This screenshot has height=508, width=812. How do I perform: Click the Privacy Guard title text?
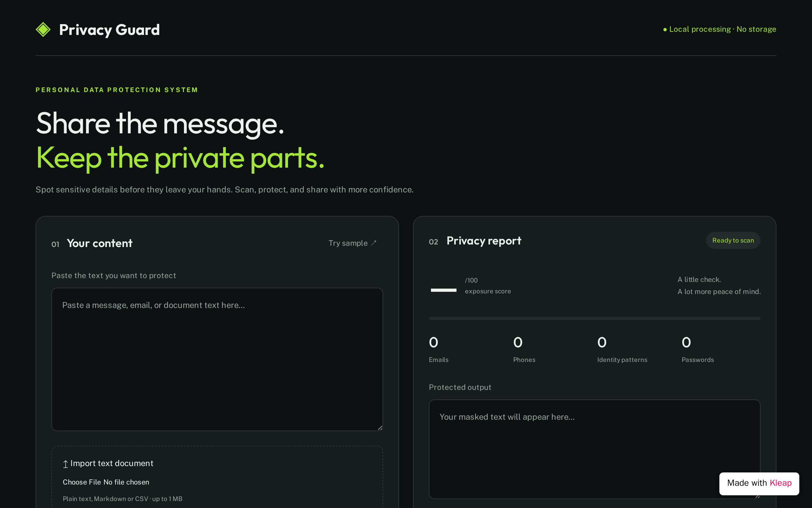click(x=109, y=30)
